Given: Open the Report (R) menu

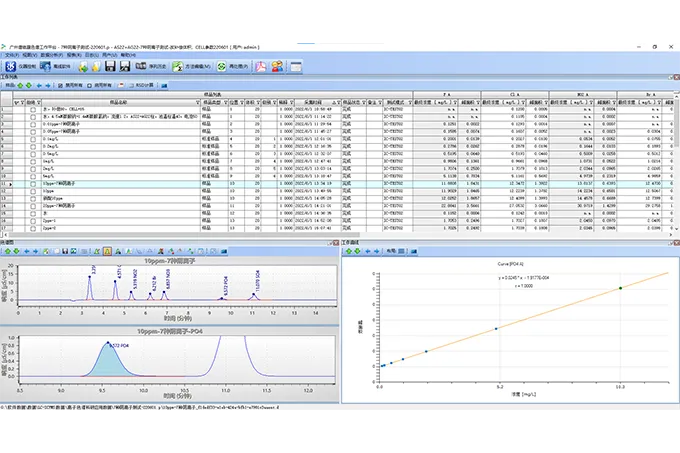Looking at the screenshot, I should (74, 55).
